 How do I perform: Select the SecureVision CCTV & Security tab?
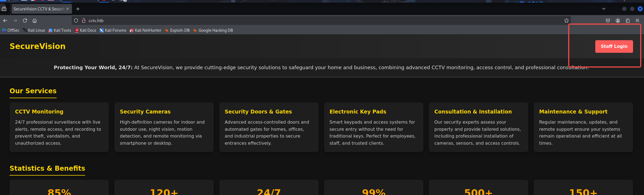38,9
